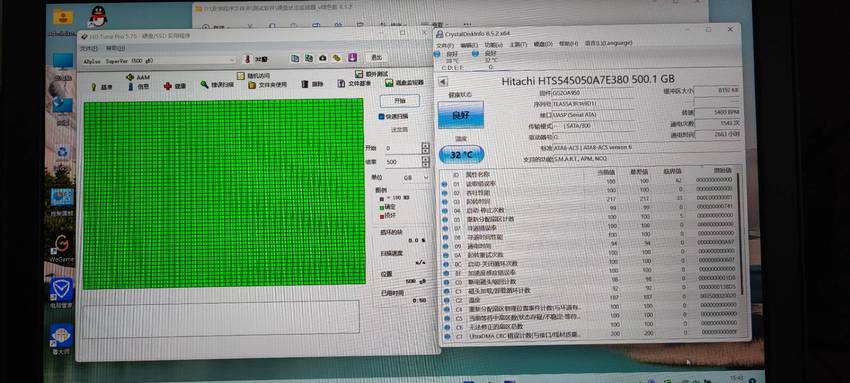Viewport: 850px width, 383px height.
Task: Open the Language menu in CrystalDiskInfo
Action: pyautogui.click(x=602, y=44)
